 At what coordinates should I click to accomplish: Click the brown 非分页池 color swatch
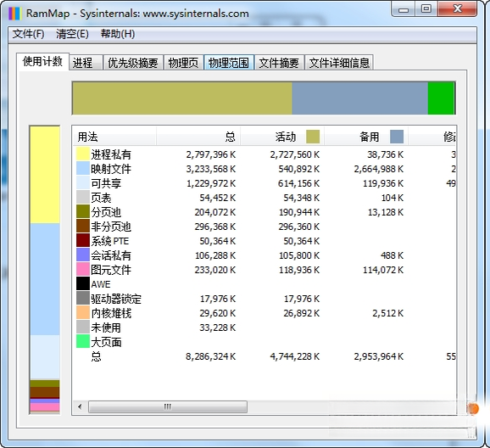(x=83, y=227)
